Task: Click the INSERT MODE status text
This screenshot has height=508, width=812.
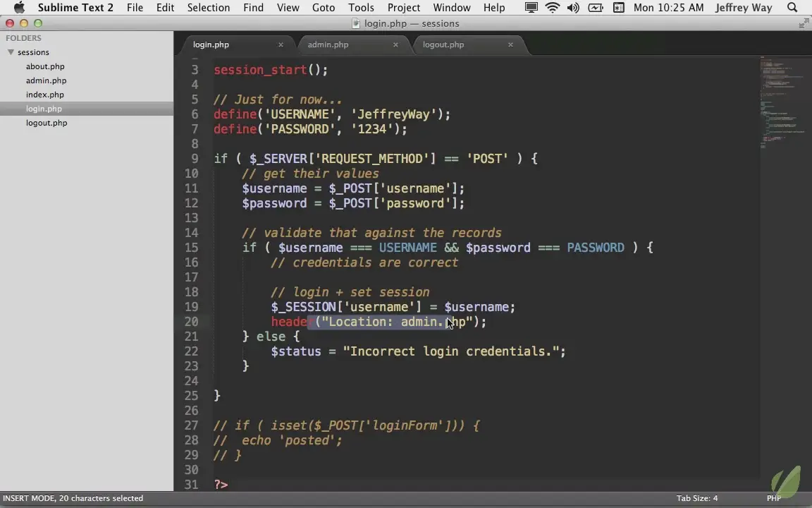Action: tap(73, 498)
